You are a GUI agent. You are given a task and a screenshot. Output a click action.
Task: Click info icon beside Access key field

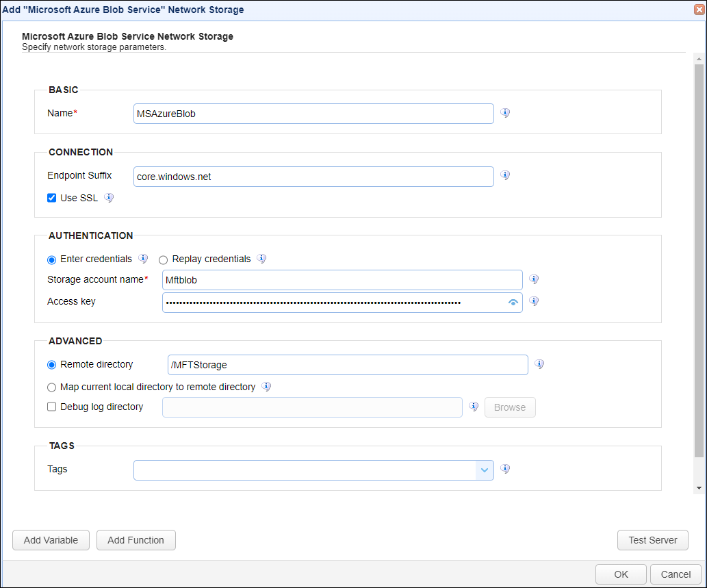point(534,301)
